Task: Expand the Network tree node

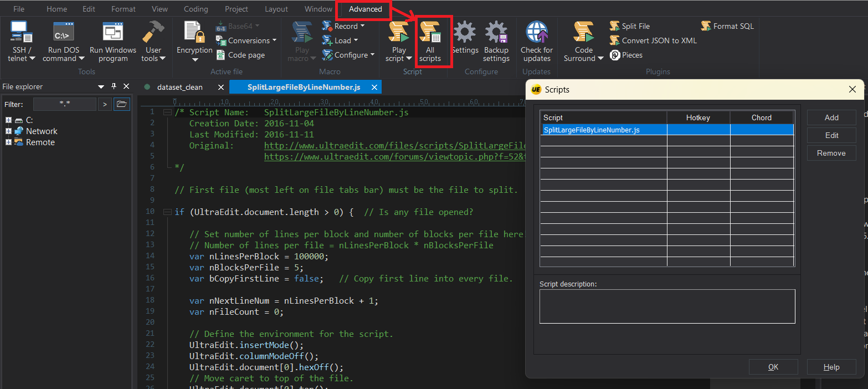Action: tap(8, 131)
